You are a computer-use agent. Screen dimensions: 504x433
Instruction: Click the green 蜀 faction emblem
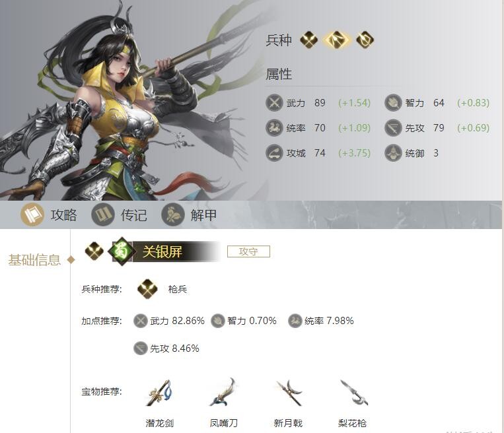tap(120, 251)
